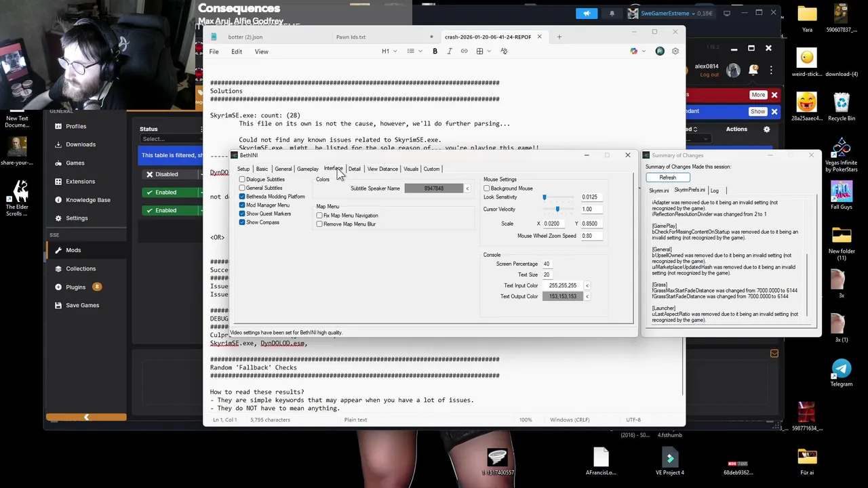Open Vegas Infinite by PokerStars shortcut

(x=842, y=155)
